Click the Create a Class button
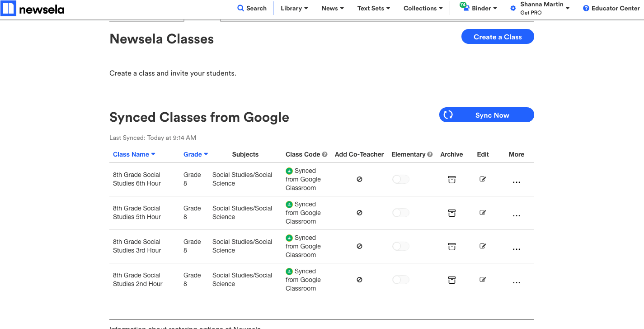Image resolution: width=644 pixels, height=329 pixels. [498, 37]
